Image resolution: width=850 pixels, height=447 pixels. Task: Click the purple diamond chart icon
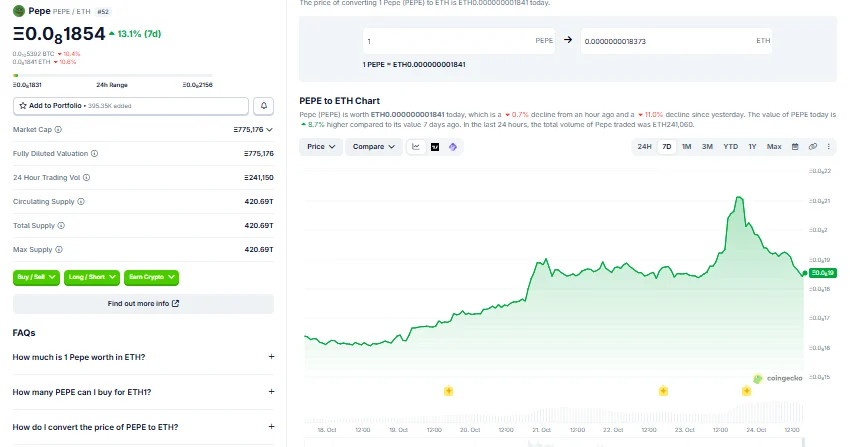(x=453, y=147)
